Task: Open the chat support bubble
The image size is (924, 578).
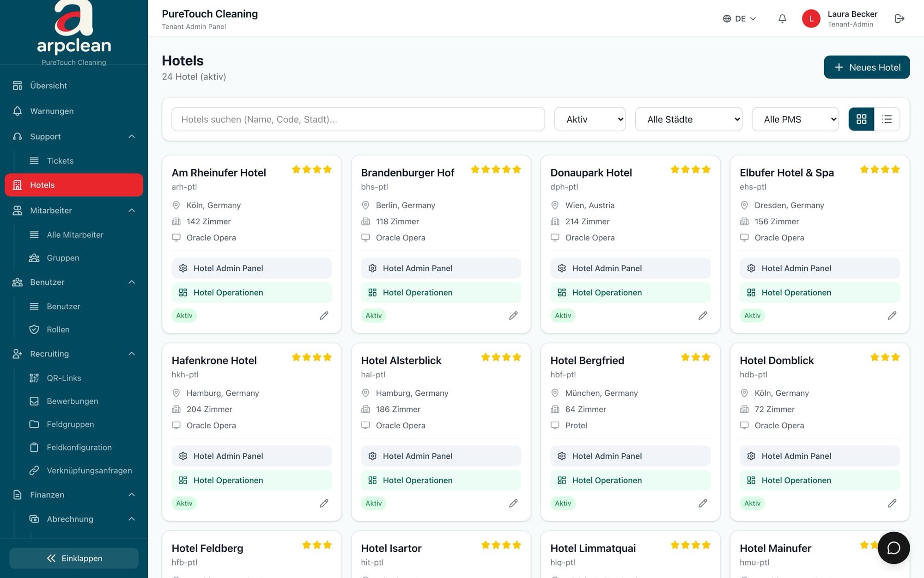Action: (x=894, y=548)
